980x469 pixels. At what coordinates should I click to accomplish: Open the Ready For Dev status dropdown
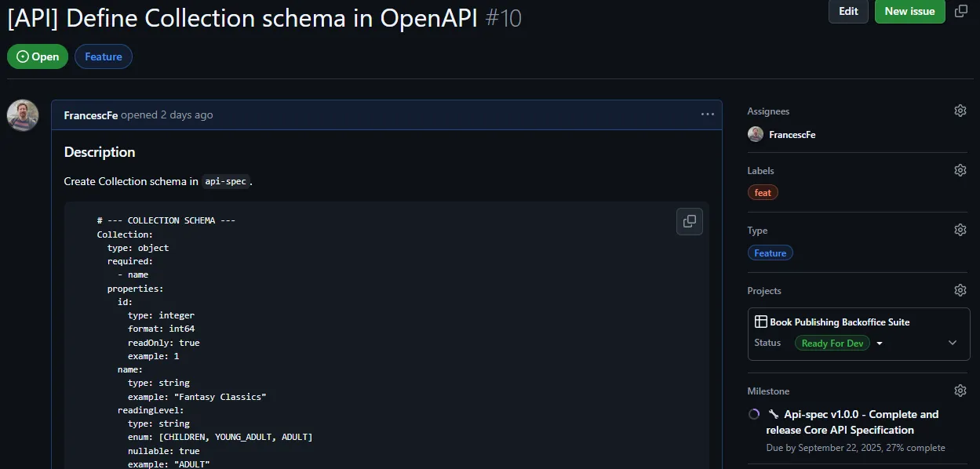tap(880, 344)
